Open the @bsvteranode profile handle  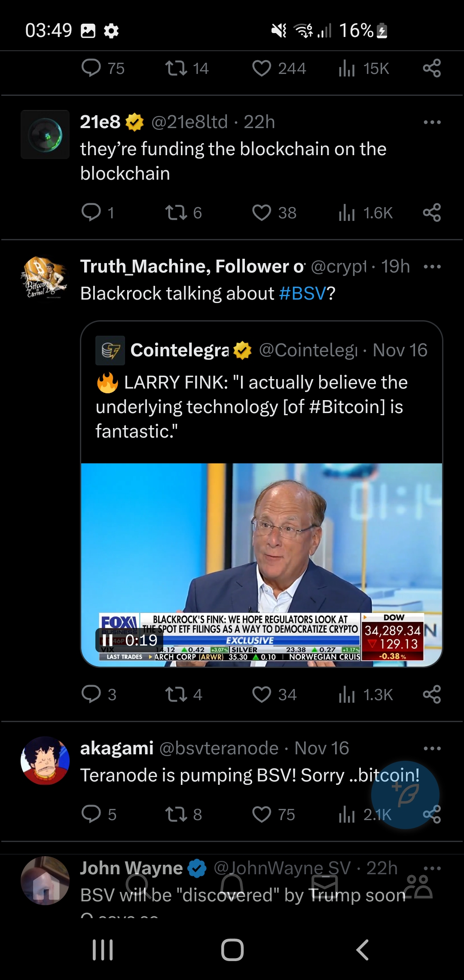point(219,748)
